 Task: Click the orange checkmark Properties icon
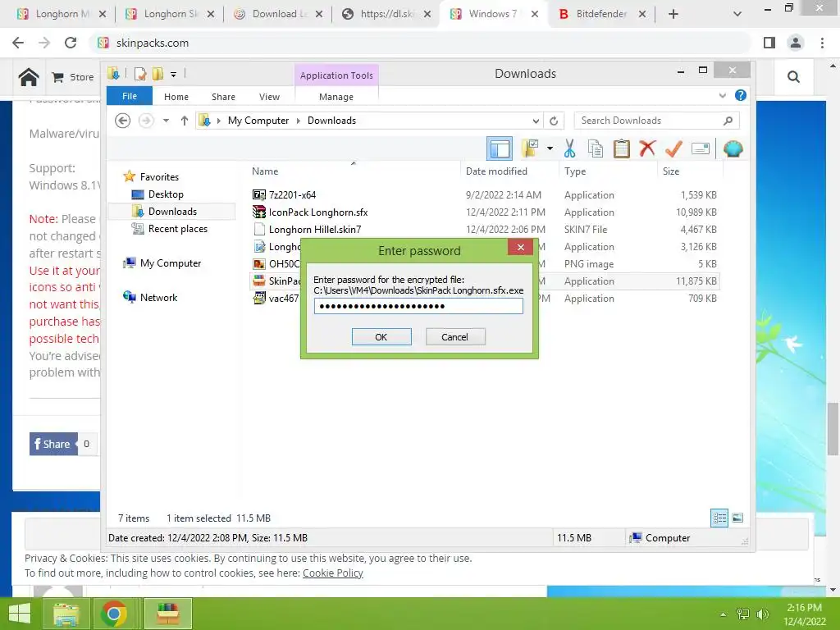tap(673, 148)
